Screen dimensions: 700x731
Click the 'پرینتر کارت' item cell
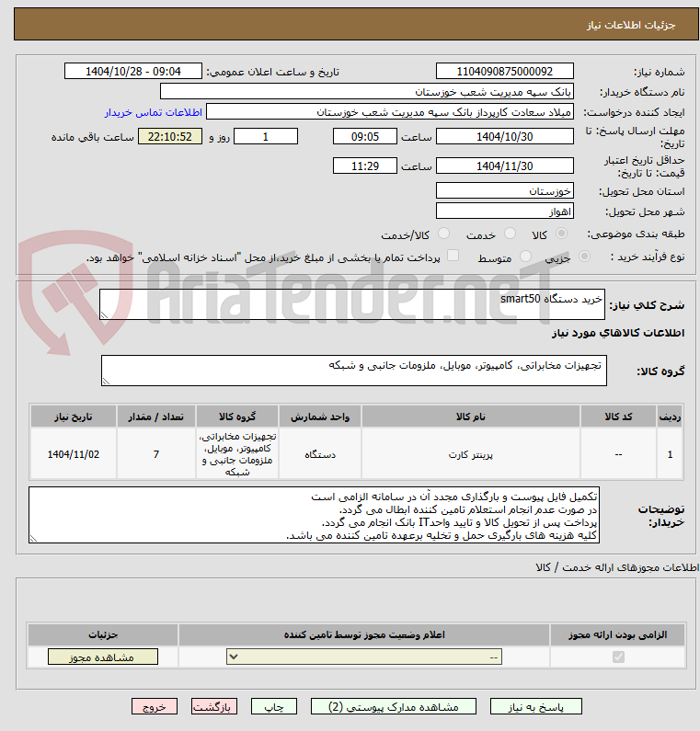coord(471,454)
